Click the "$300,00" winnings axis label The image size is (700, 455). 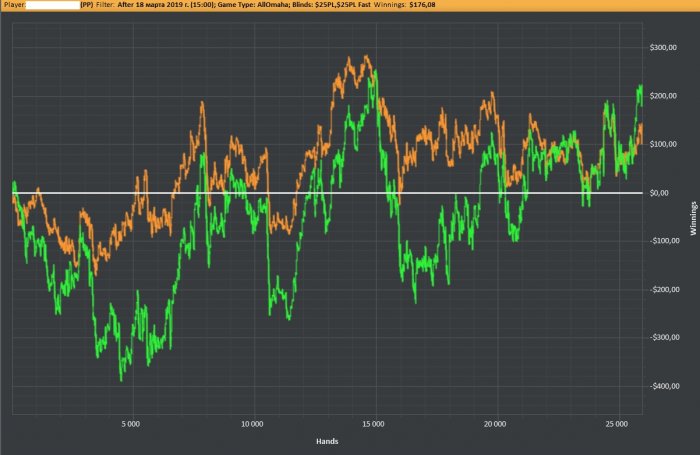(663, 48)
